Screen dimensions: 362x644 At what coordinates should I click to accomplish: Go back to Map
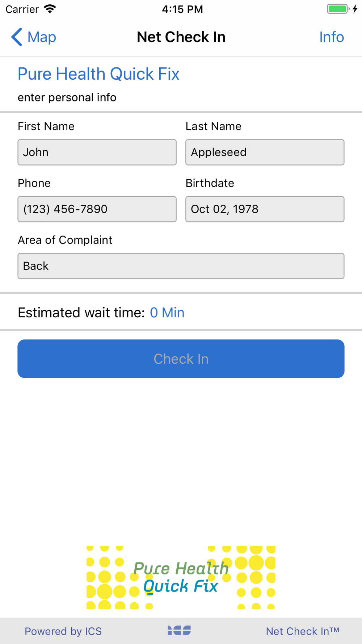[x=34, y=37]
